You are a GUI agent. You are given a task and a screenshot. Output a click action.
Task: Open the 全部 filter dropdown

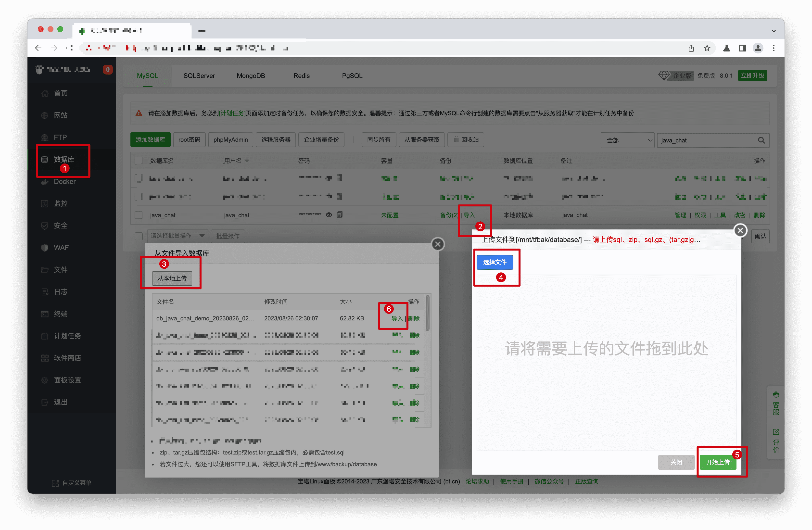(x=627, y=140)
